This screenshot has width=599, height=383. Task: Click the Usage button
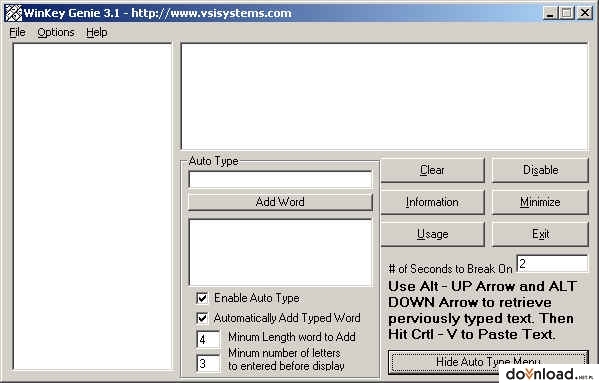click(x=432, y=234)
